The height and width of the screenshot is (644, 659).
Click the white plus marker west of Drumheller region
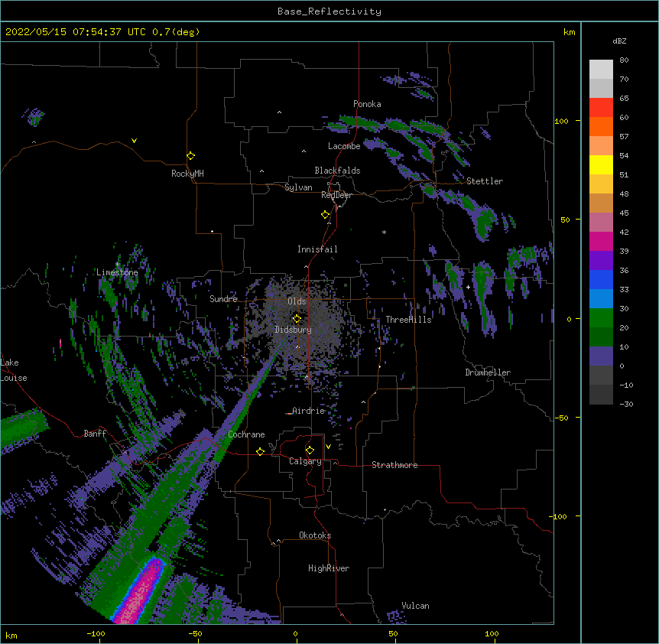(x=468, y=287)
